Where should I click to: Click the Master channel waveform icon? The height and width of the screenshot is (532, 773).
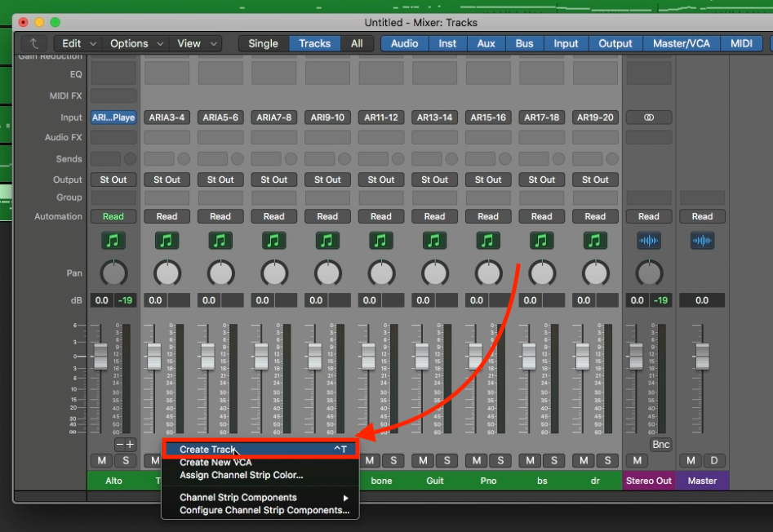coord(702,241)
